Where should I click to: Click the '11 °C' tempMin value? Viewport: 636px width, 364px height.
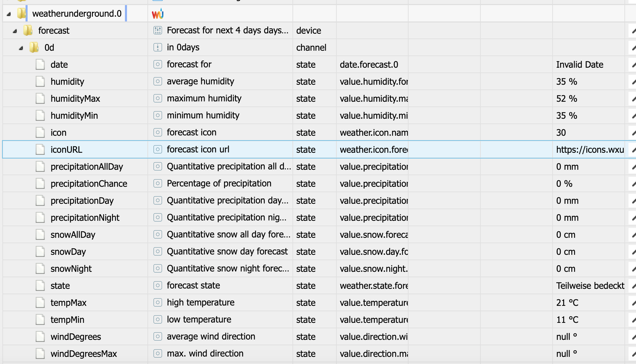tap(567, 320)
